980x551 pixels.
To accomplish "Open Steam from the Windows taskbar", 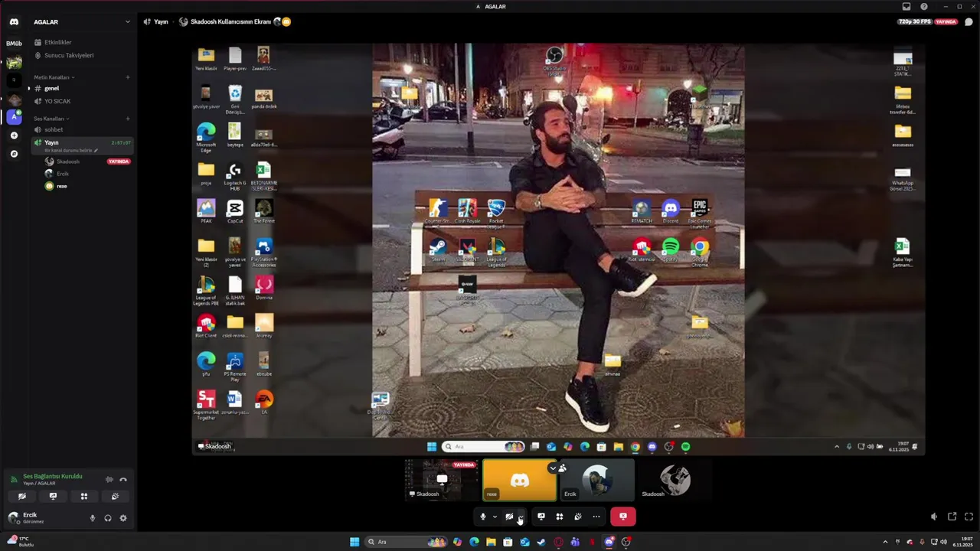I will click(541, 542).
